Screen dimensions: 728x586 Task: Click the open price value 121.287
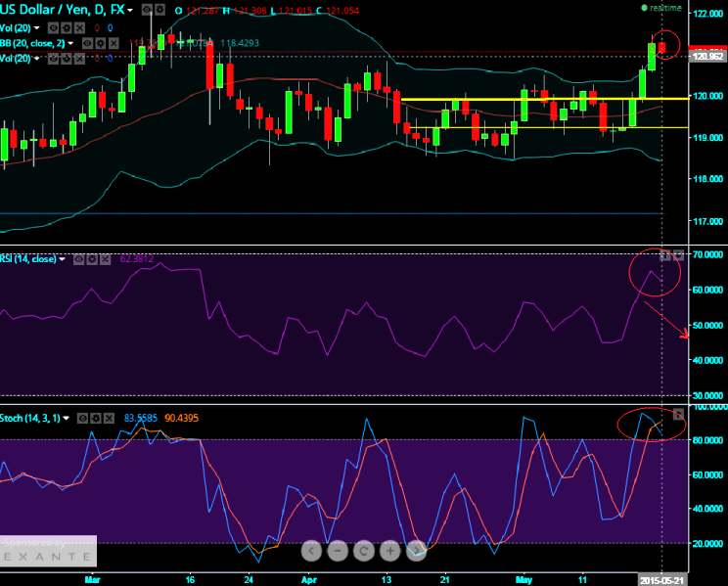[x=202, y=10]
